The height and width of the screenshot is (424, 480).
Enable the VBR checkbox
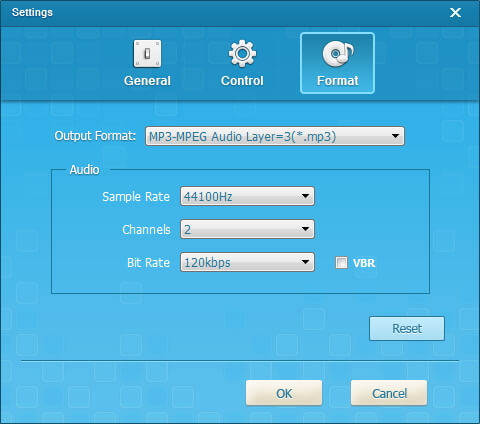pos(341,263)
